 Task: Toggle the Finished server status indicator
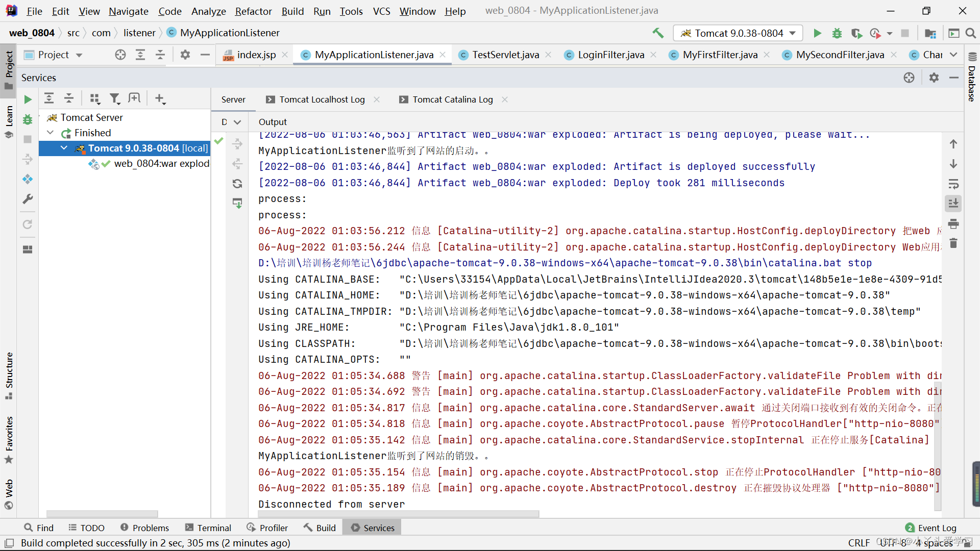[51, 133]
